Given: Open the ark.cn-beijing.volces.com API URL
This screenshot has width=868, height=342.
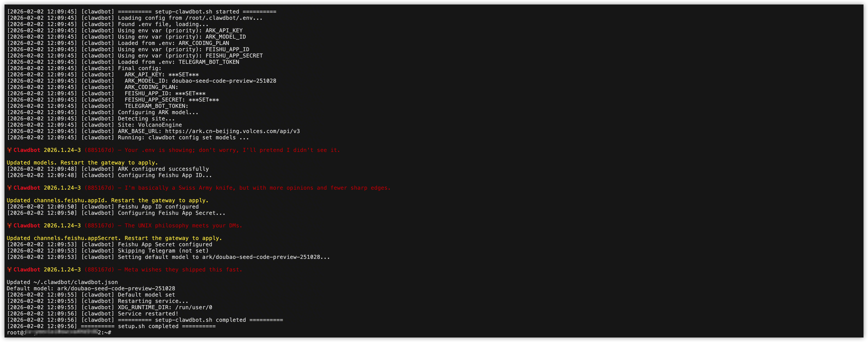Looking at the screenshot, I should tap(232, 131).
